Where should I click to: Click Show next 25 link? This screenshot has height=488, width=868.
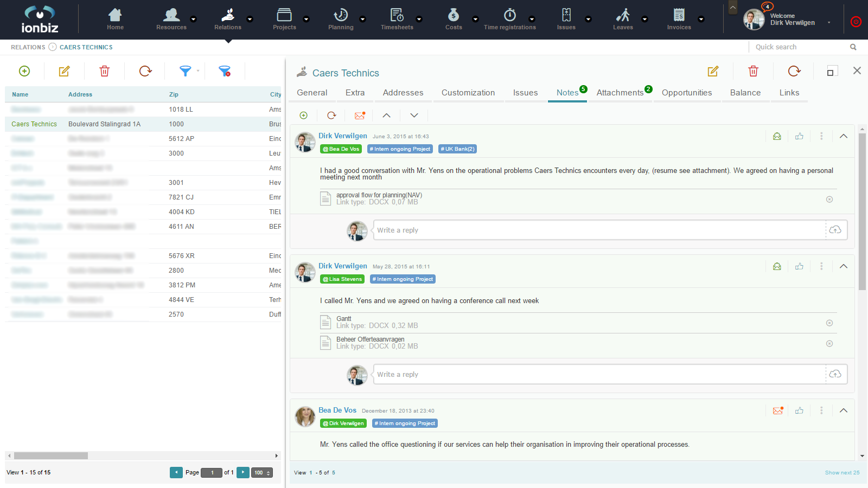coord(842,473)
